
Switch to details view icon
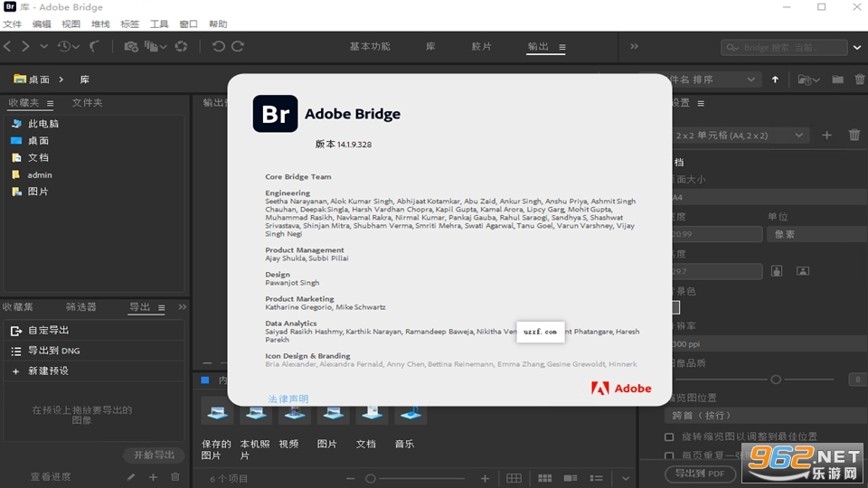[x=571, y=478]
